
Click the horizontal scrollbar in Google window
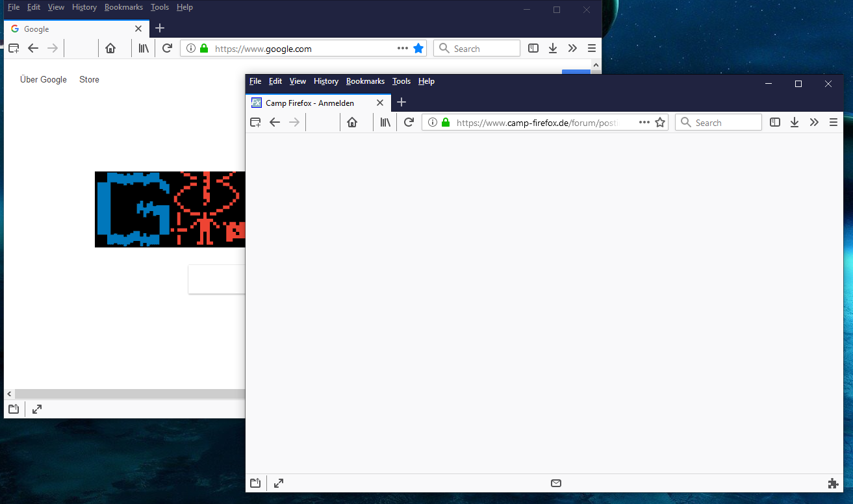[130, 394]
